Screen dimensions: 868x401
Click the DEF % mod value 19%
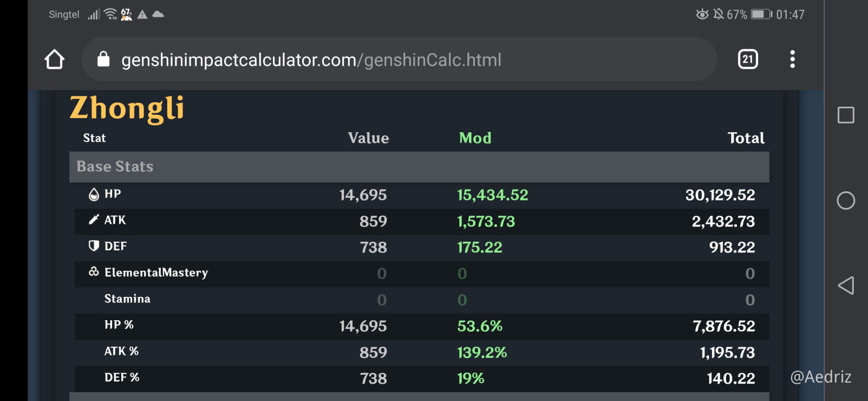pyautogui.click(x=471, y=379)
